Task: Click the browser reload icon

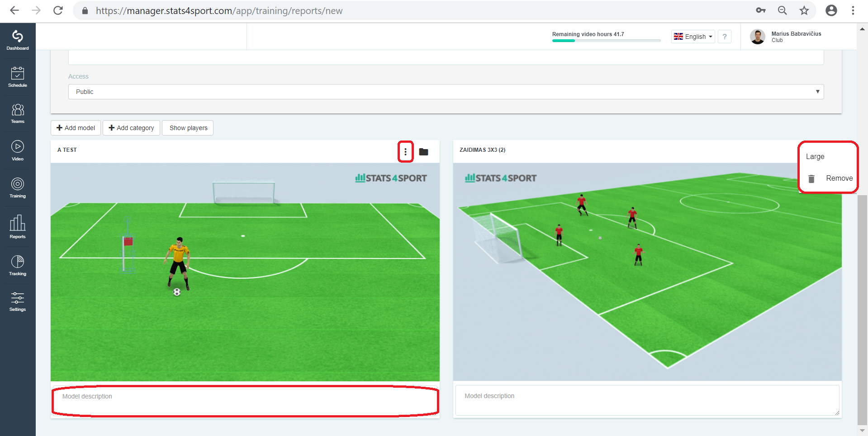Action: [x=58, y=10]
